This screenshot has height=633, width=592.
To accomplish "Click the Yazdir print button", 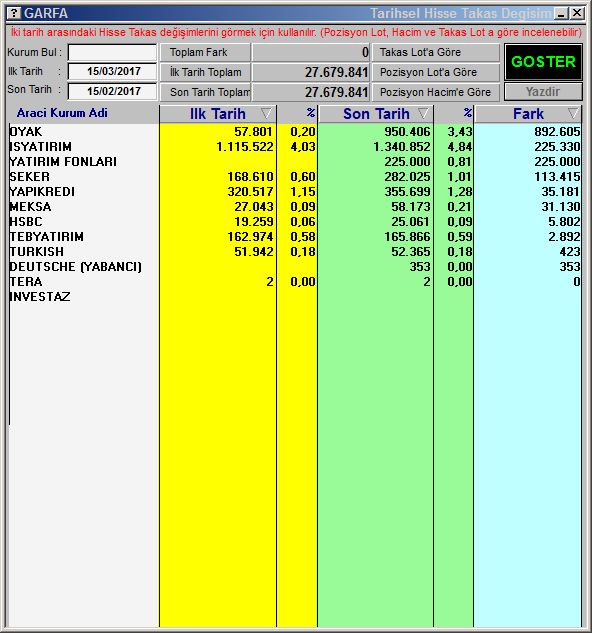I will pos(543,92).
